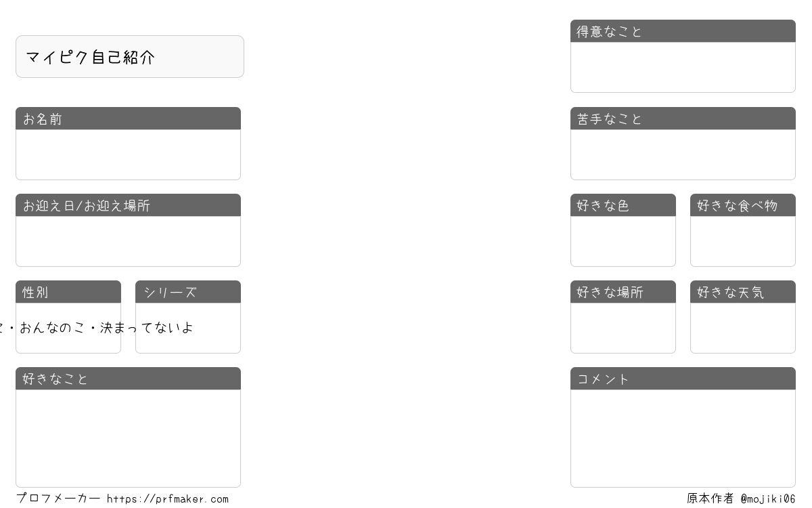
Task: Click the 苦手なこと input box
Action: (683, 154)
